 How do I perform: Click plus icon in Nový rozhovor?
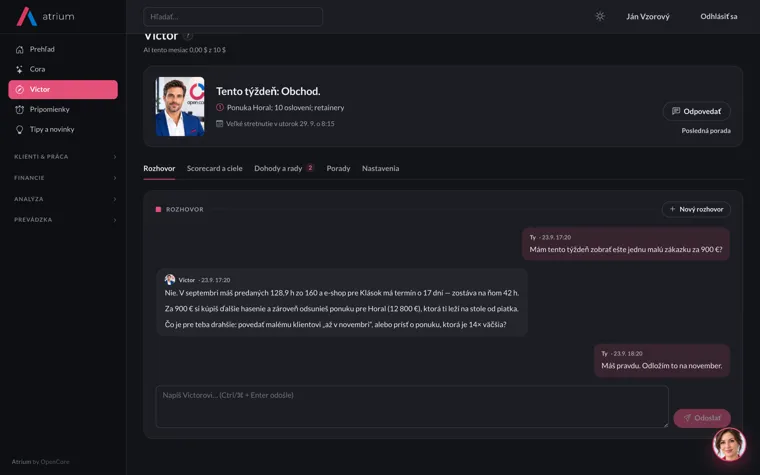point(672,209)
